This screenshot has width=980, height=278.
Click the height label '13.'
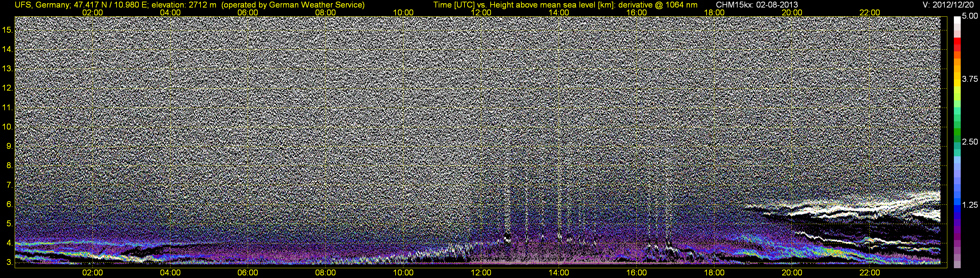point(8,69)
